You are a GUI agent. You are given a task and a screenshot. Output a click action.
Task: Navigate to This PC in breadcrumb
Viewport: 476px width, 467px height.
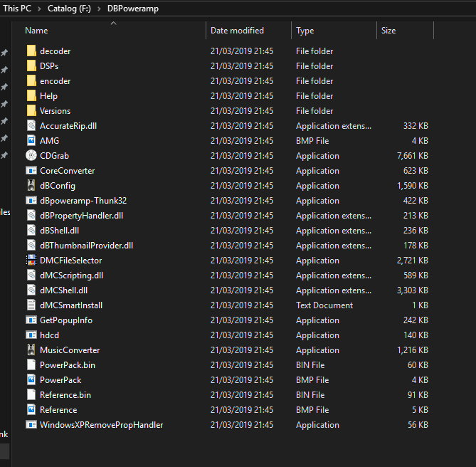(16, 8)
